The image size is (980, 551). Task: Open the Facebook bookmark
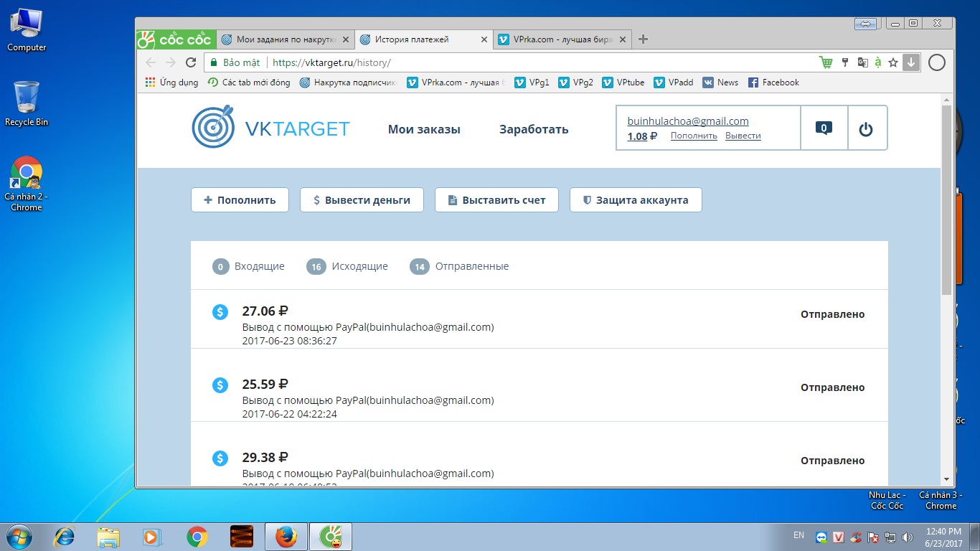[x=773, y=83]
